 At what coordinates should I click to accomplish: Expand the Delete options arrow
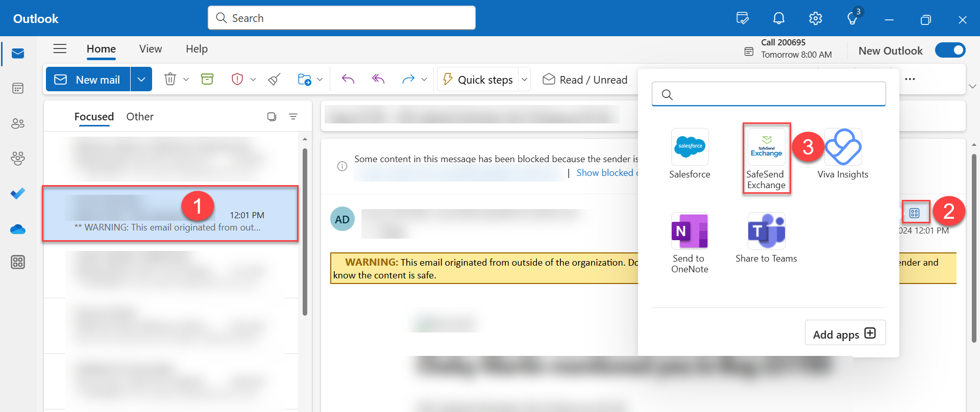tap(186, 79)
